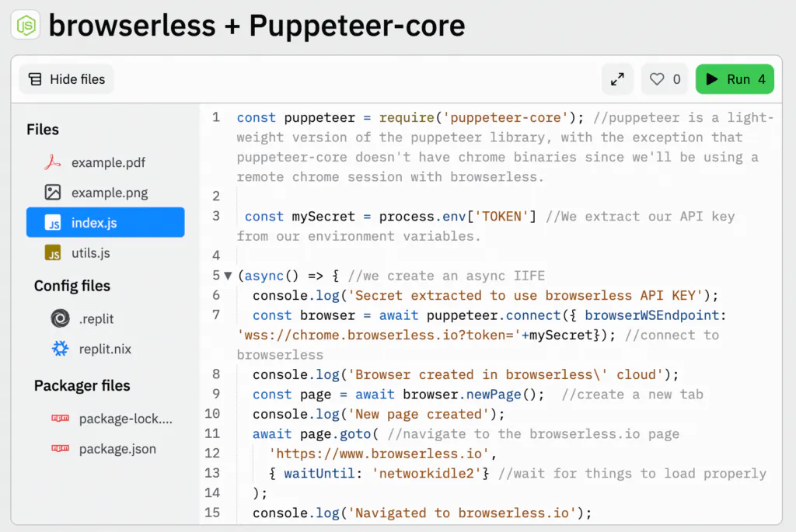The image size is (796, 532).
Task: Click the play triangle on the Run button
Action: click(x=712, y=79)
